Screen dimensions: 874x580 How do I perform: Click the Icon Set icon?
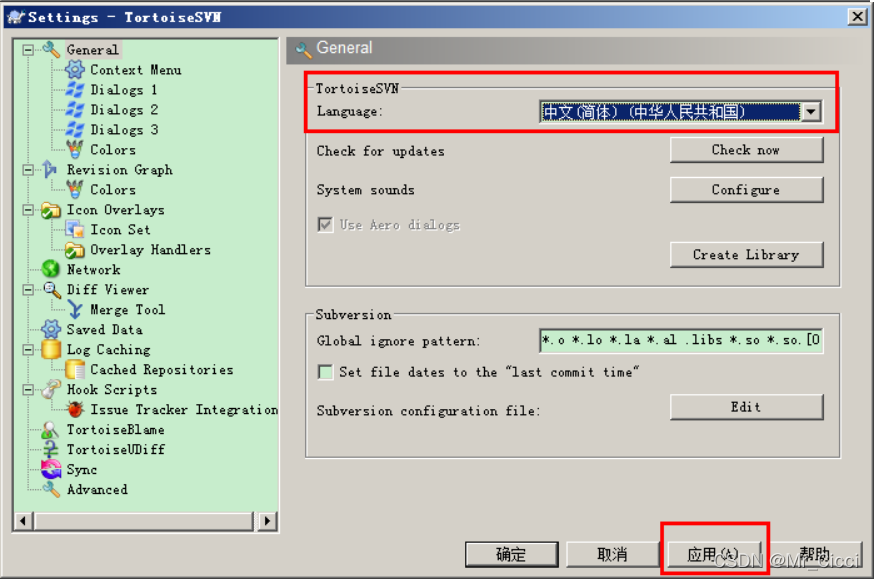(x=75, y=230)
